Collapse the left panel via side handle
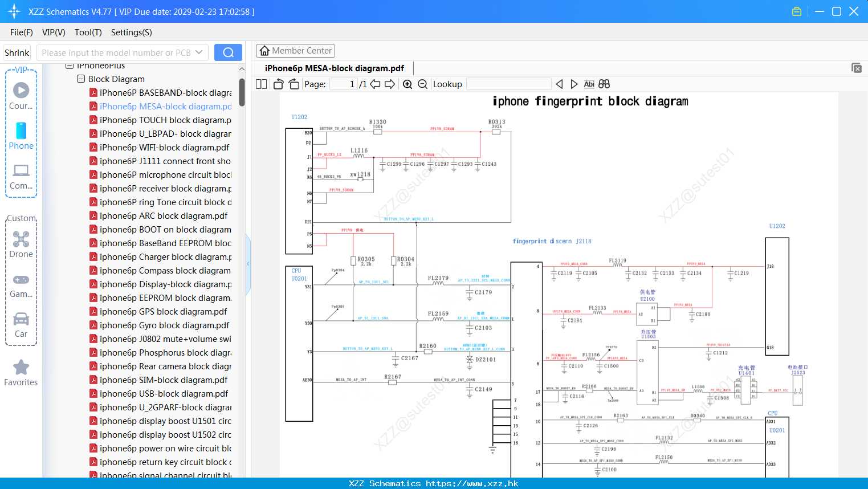The height and width of the screenshot is (489, 868). [248, 264]
